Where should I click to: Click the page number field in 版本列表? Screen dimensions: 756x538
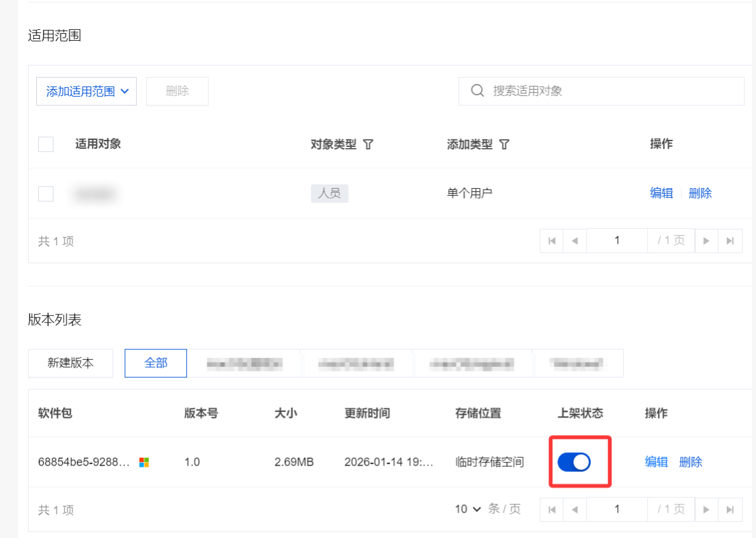pyautogui.click(x=617, y=509)
